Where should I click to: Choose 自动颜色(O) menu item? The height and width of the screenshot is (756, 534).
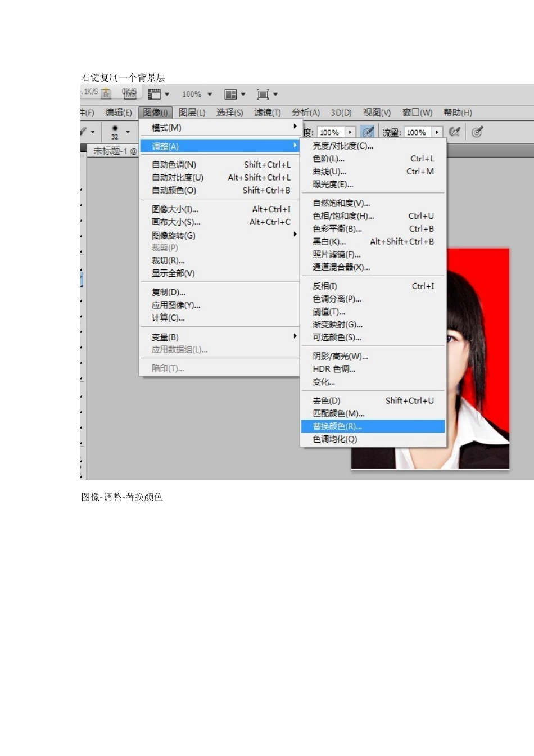(220, 190)
